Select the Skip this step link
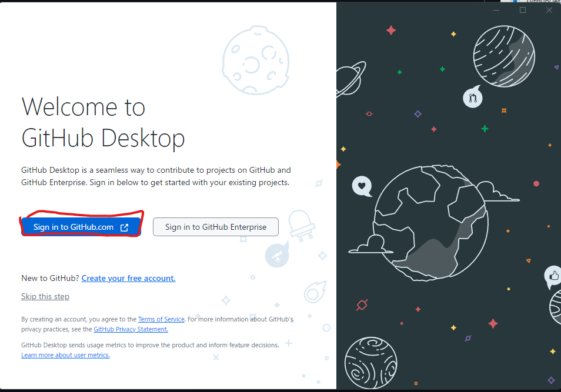The image size is (561, 392). pyautogui.click(x=45, y=296)
